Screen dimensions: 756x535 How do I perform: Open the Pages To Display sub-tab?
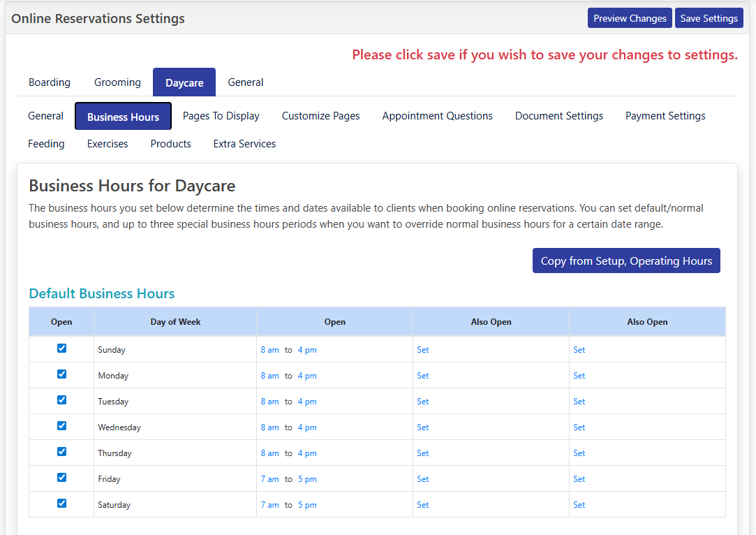coord(221,116)
